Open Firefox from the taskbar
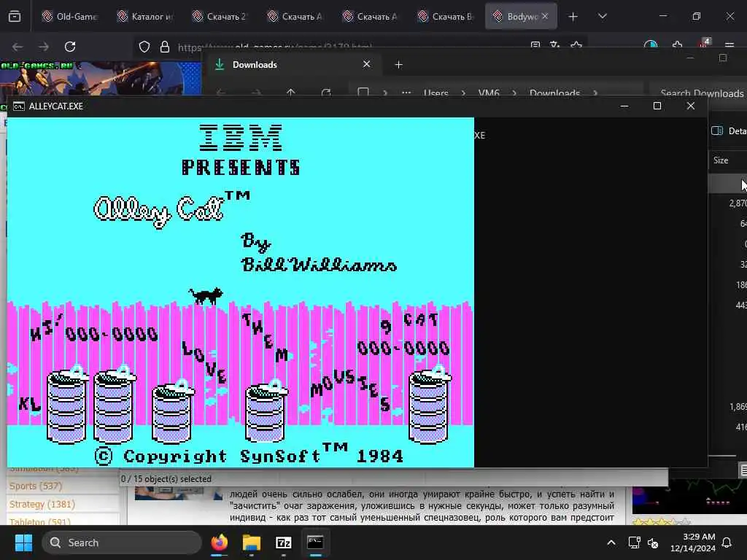 point(219,542)
